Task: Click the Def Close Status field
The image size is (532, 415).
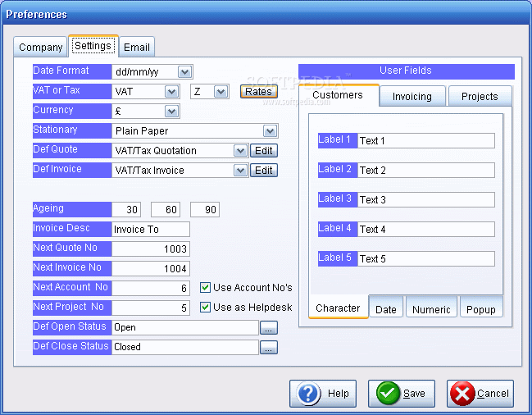Action: tap(185, 348)
